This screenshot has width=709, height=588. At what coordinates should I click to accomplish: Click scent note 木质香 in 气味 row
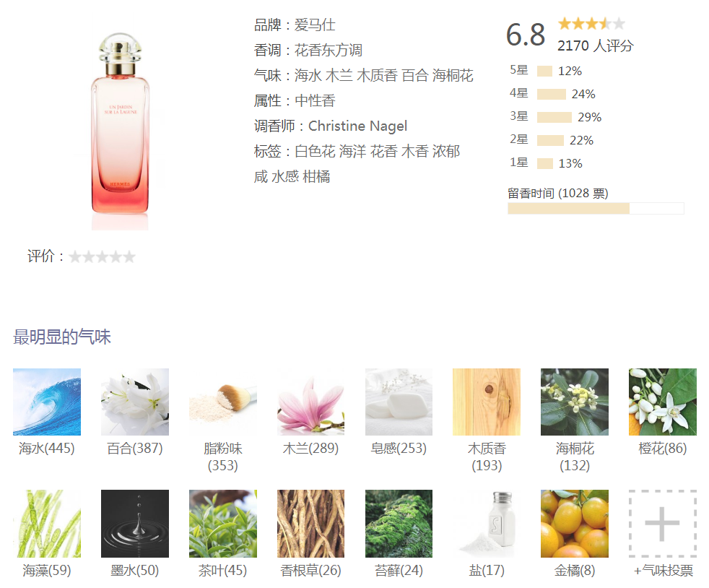point(377,76)
